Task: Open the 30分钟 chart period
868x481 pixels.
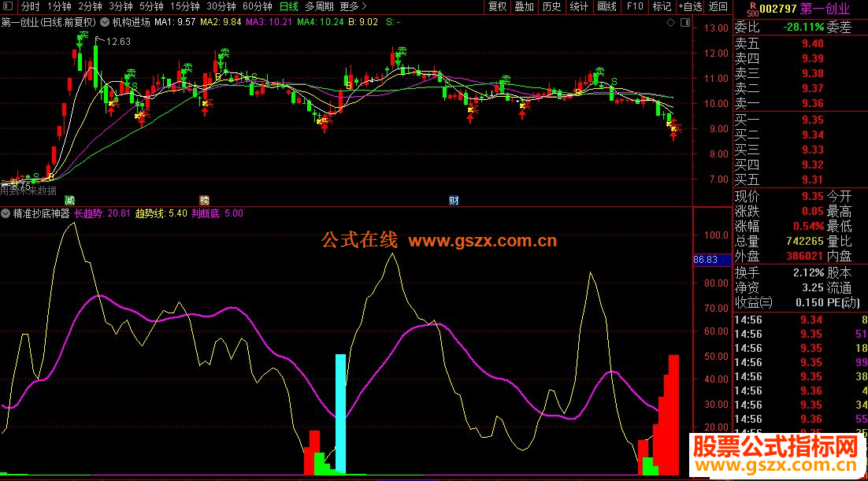Action: pos(221,6)
